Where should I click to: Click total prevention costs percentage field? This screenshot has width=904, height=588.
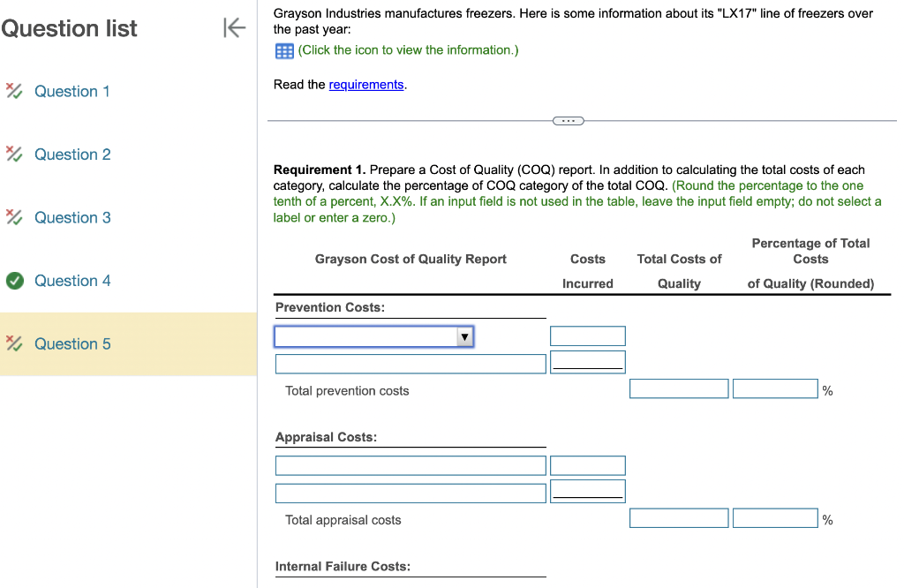[775, 388]
